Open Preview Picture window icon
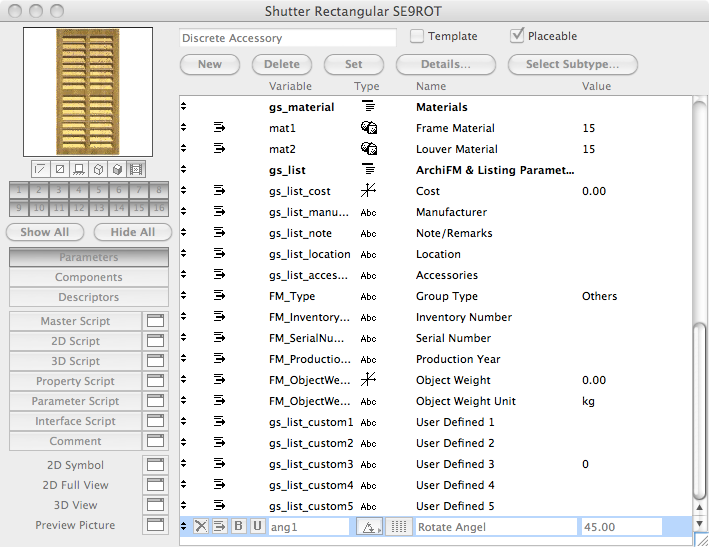 point(155,525)
